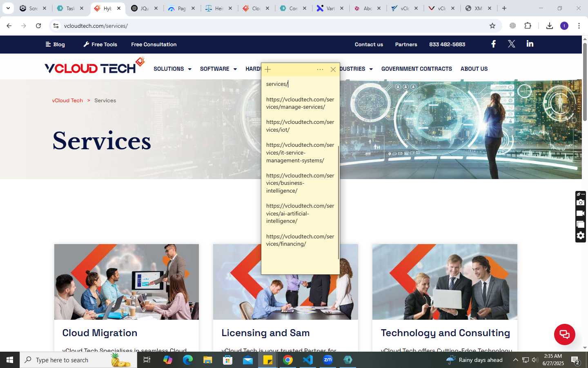Go back with the browser back arrow
This screenshot has width=588, height=368.
coord(9,26)
